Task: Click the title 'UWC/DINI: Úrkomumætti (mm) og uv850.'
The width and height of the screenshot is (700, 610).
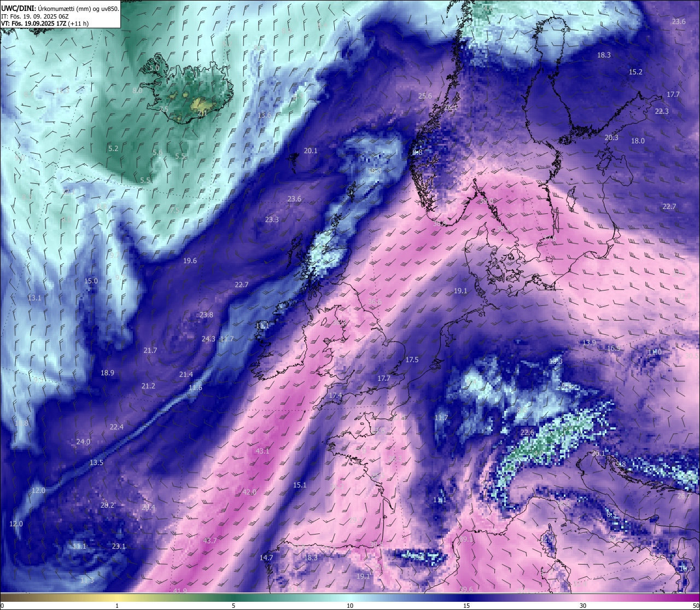Action: click(x=60, y=8)
